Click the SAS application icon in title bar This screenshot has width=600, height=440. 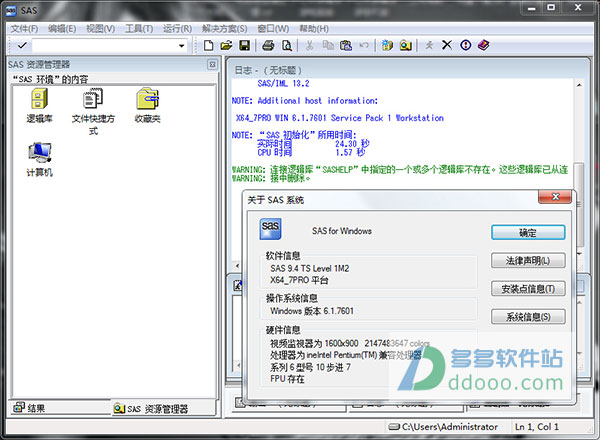pyautogui.click(x=11, y=11)
